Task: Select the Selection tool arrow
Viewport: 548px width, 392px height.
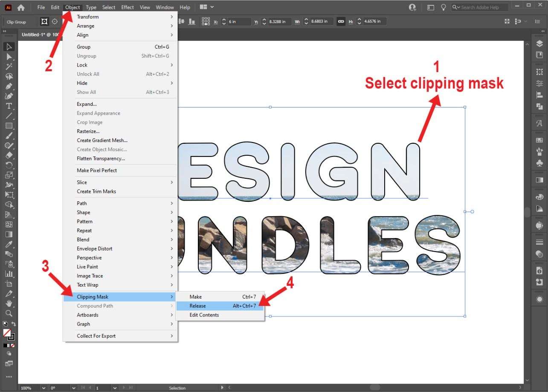Action: [x=9, y=46]
